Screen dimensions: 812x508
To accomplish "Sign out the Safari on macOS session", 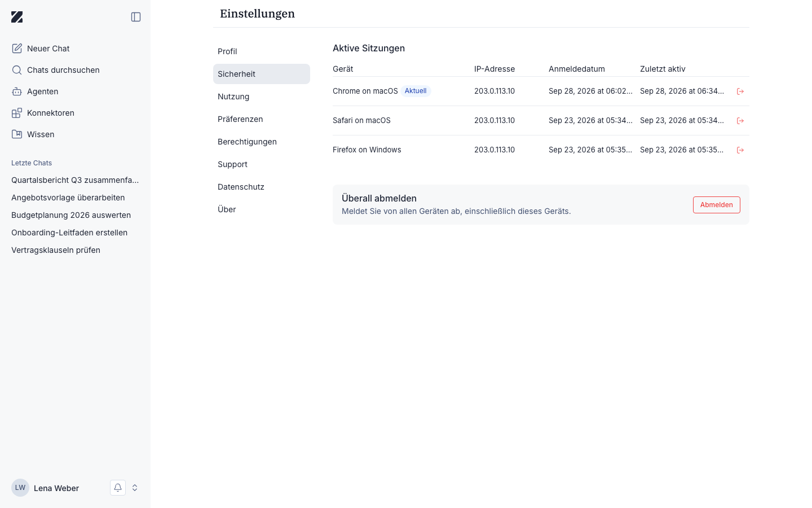I will coord(740,121).
